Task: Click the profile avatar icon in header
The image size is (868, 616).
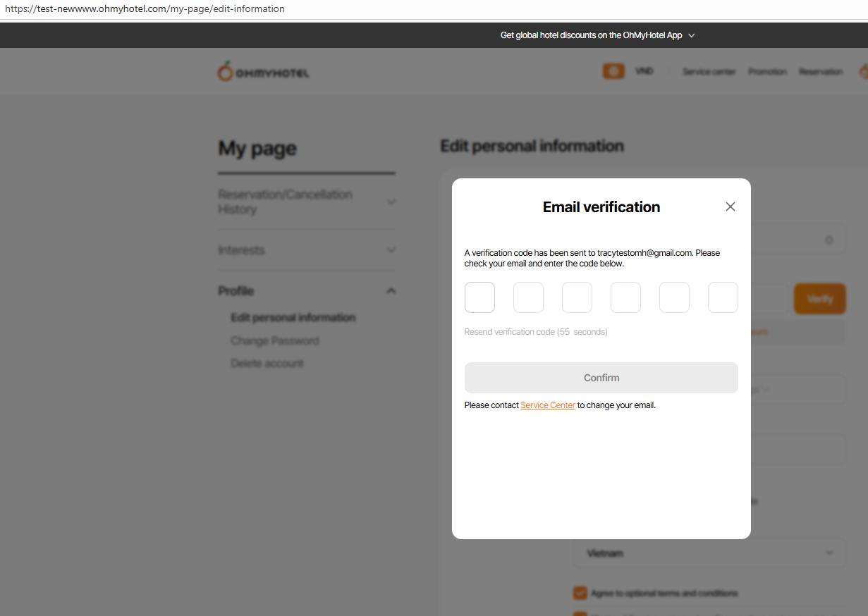Action: tap(863, 71)
